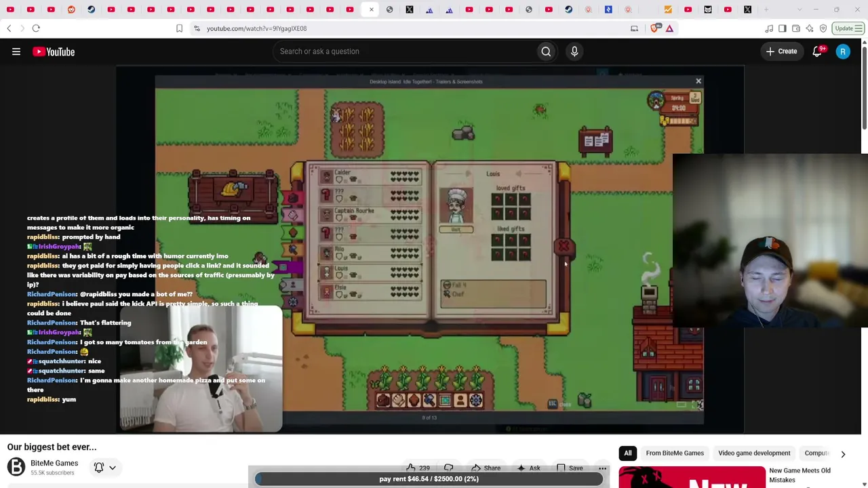This screenshot has height=488, width=868.
Task: Click the streamer webcam on the right
Action: click(x=770, y=241)
